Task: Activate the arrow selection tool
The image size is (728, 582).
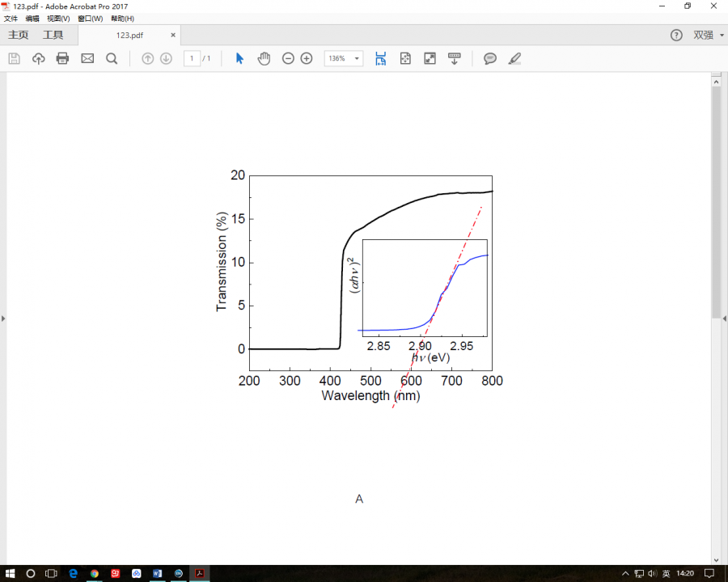Action: click(x=239, y=58)
